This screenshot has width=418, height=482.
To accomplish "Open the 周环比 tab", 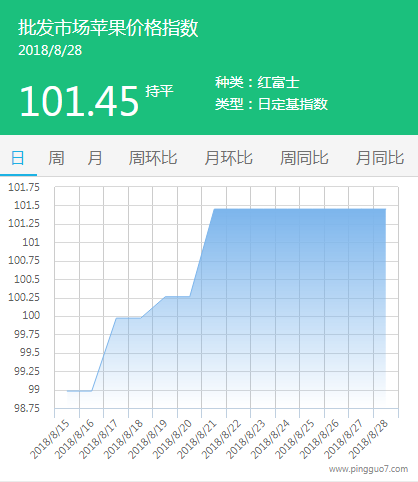I will 153,157.
